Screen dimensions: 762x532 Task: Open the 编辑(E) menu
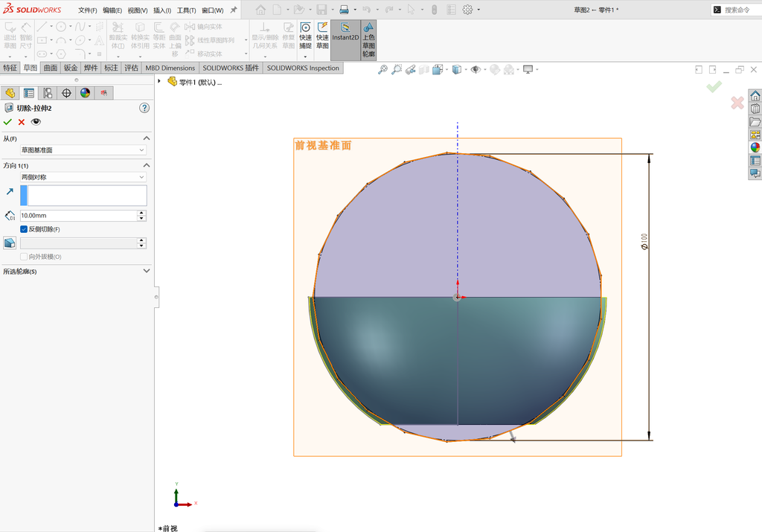[x=112, y=10]
